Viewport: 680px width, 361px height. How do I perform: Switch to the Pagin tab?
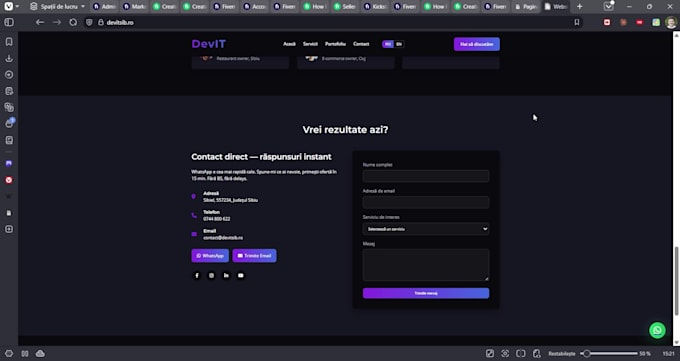[x=526, y=7]
